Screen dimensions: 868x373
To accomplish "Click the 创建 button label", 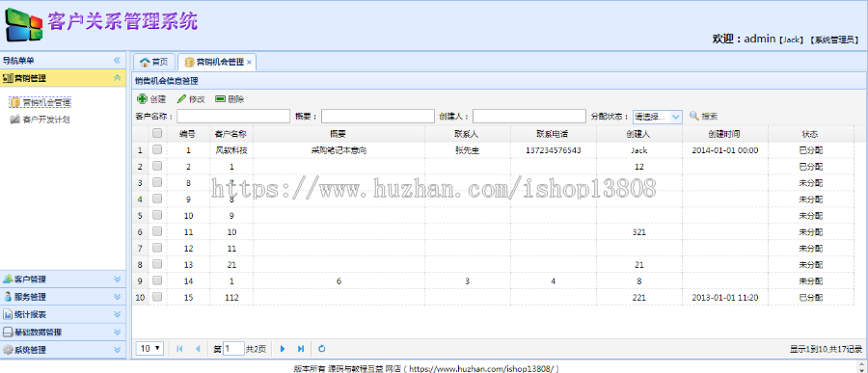I will [x=158, y=99].
